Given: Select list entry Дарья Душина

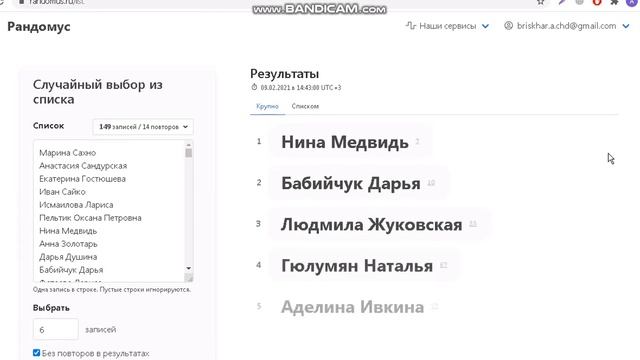Looking at the screenshot, I should point(68,257).
